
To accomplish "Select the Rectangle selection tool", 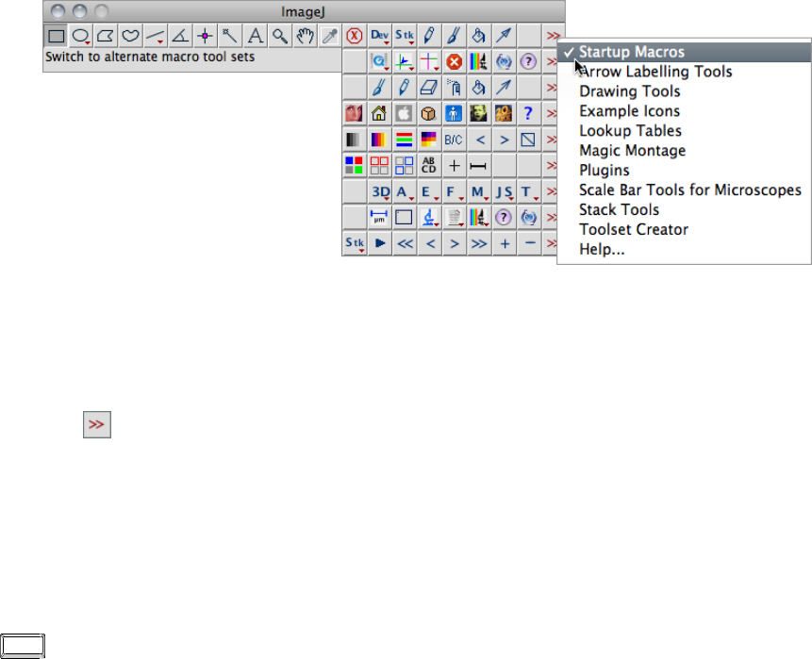I will (56, 36).
